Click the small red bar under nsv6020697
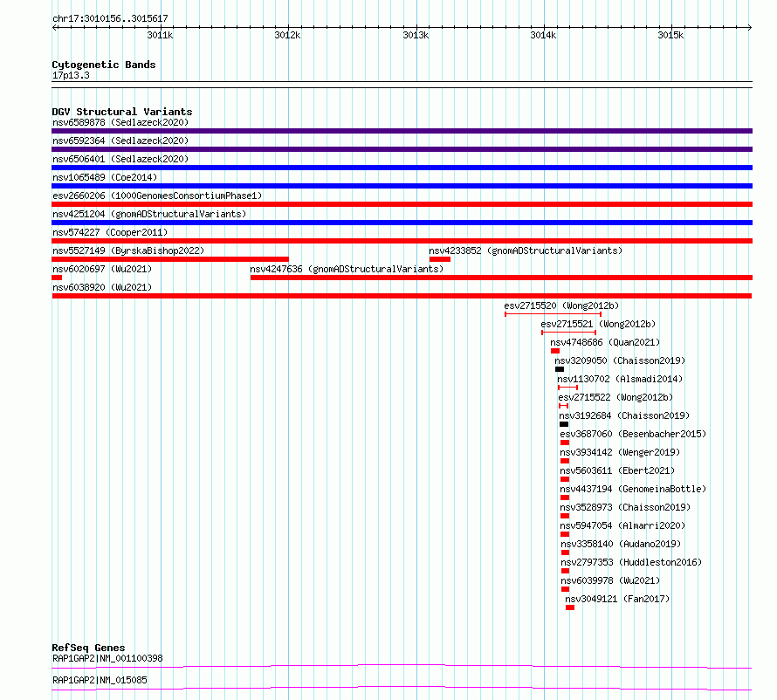 pos(57,278)
